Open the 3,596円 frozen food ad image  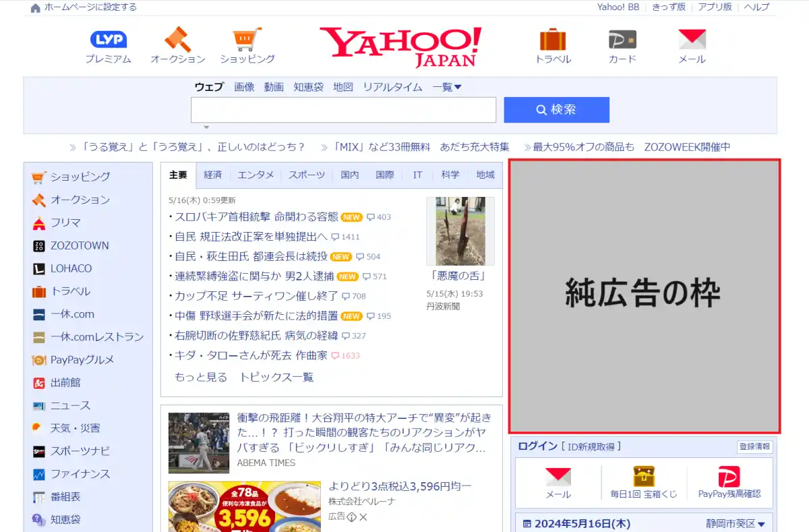click(x=245, y=506)
